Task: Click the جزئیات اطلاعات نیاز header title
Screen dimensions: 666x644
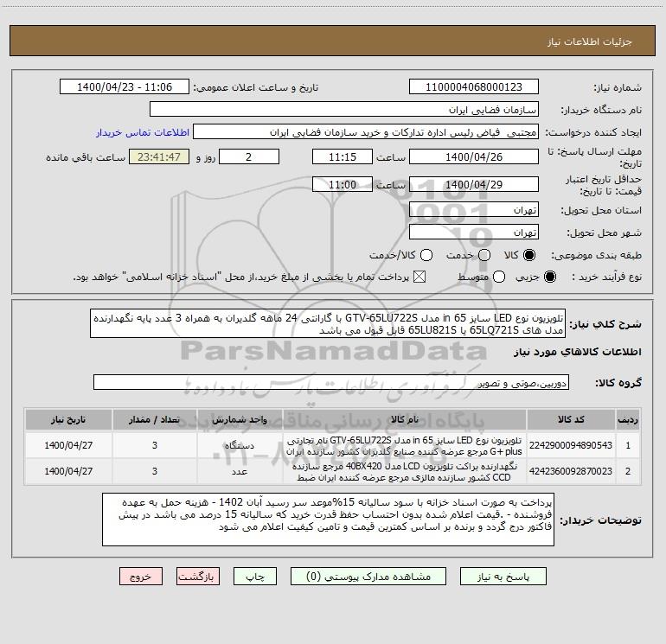Action: 590,41
